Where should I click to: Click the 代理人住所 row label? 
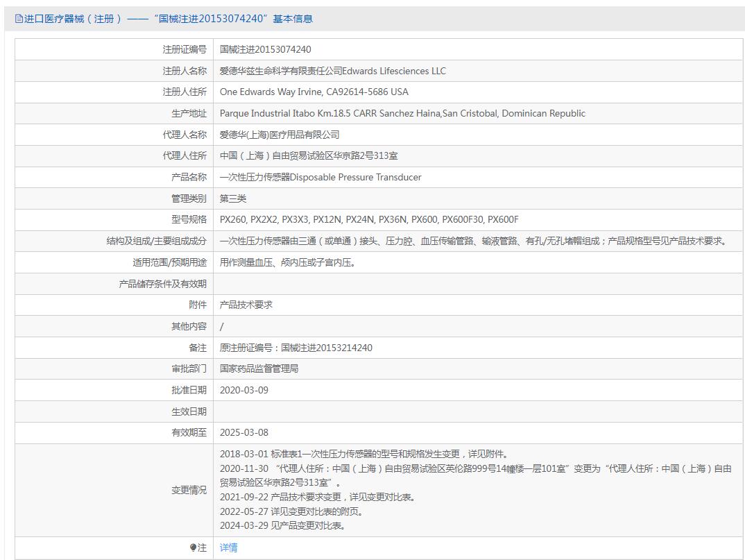(185, 155)
